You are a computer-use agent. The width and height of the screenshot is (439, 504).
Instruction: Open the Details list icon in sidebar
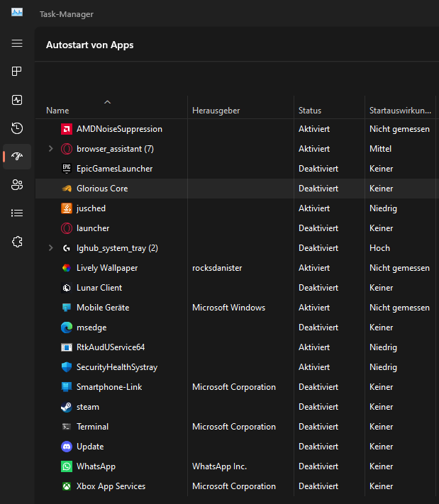pos(17,213)
